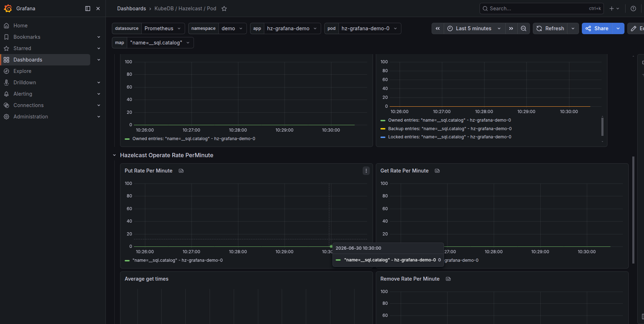Click the Bookmarks icon in sidebar
Screen dimensions: 644x324
6,37
